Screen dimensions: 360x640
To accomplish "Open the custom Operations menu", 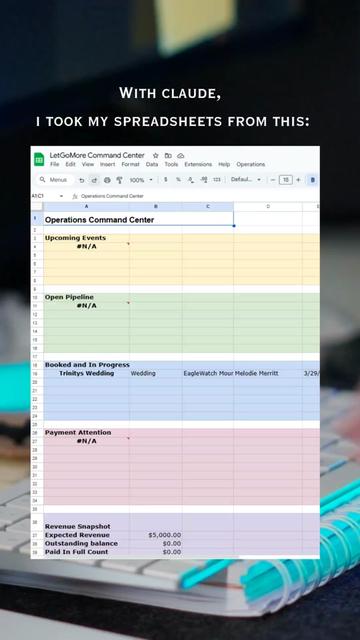I will 251,164.
